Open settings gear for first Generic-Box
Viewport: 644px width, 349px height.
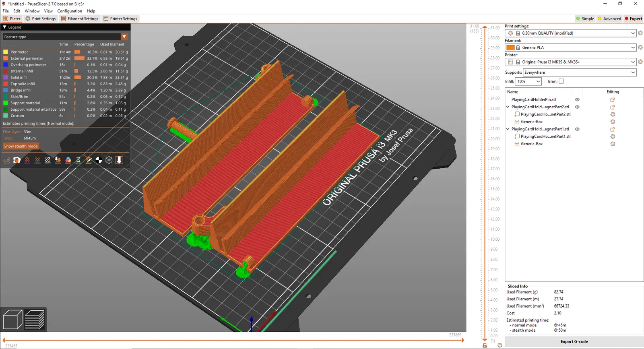click(x=613, y=122)
